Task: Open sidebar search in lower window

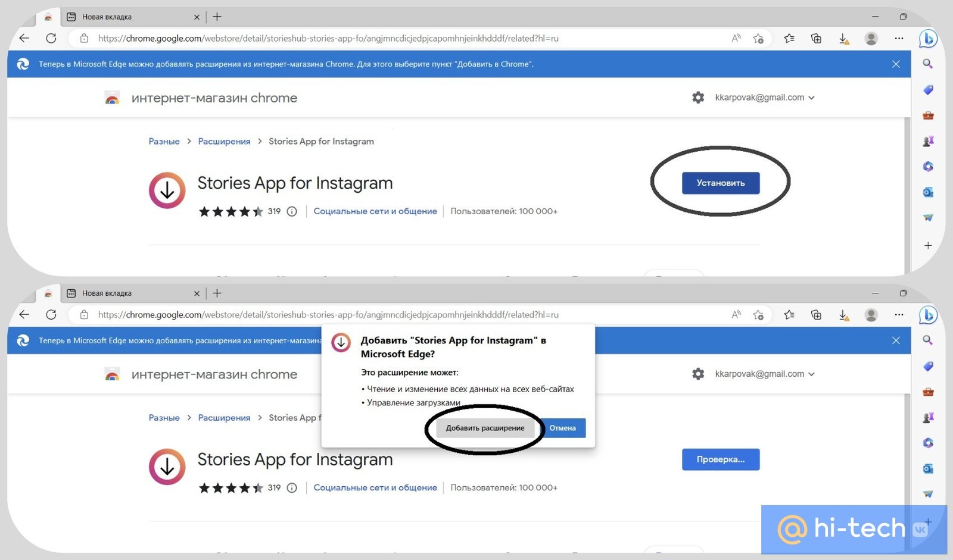Action: pos(927,340)
